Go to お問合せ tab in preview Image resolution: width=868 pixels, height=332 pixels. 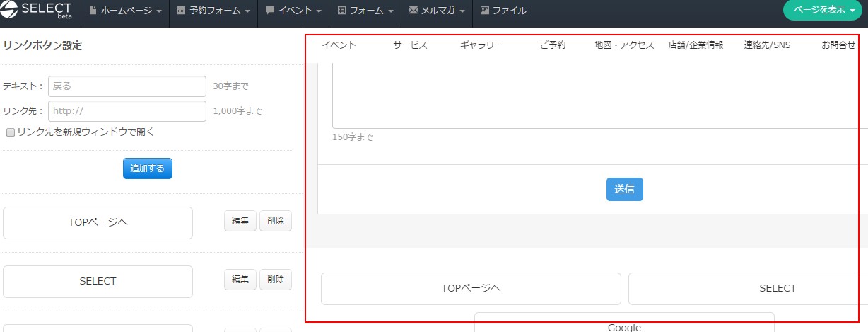pos(839,45)
